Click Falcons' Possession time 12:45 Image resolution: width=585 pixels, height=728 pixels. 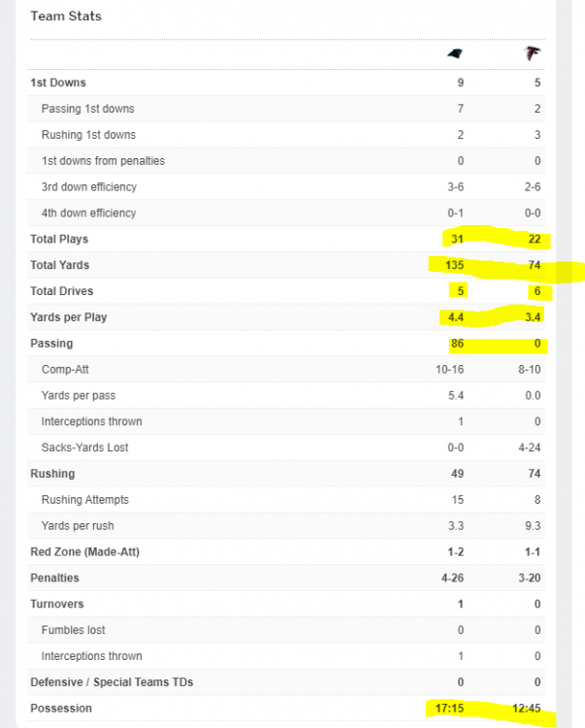point(527,709)
